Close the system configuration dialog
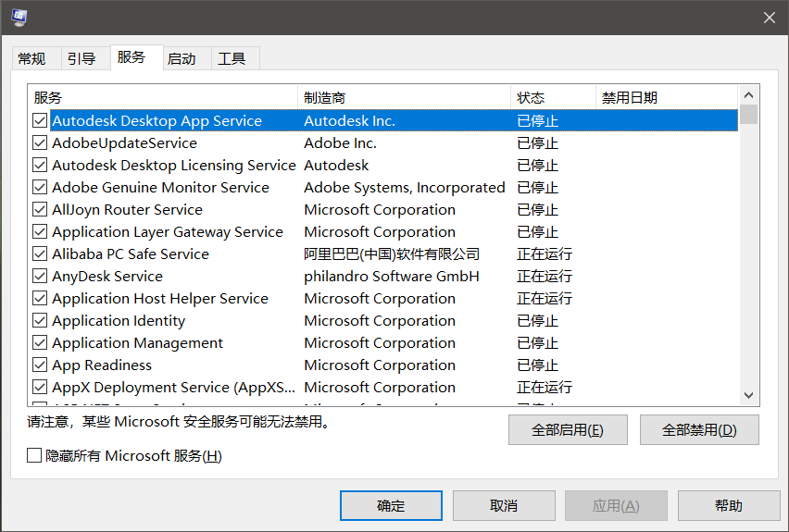Screen dimensions: 789x532 769,18
